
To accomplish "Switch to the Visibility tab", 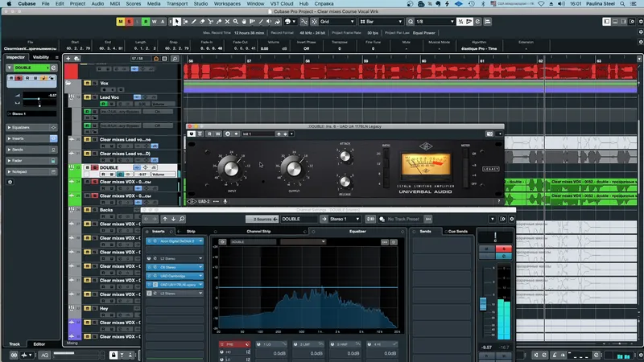I will pyautogui.click(x=41, y=57).
